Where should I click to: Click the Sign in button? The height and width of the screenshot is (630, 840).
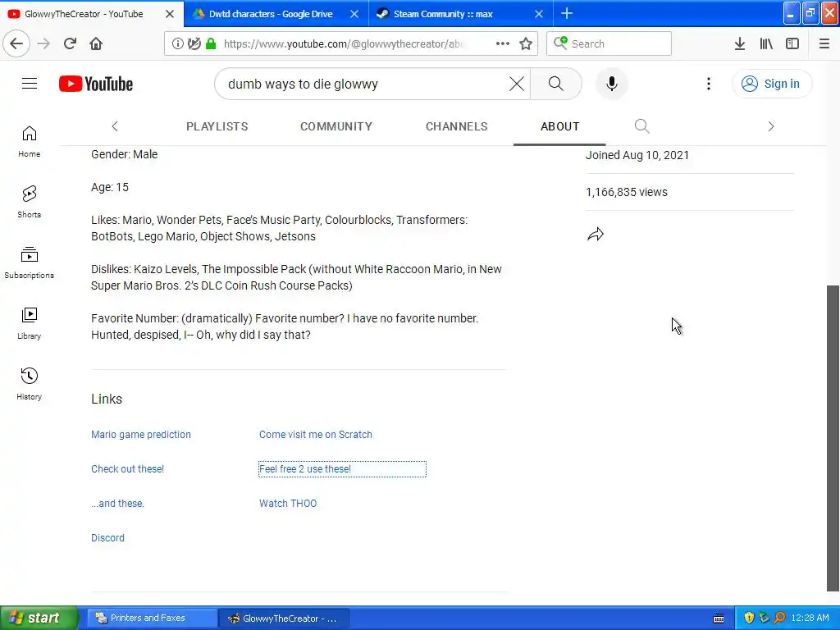771,84
